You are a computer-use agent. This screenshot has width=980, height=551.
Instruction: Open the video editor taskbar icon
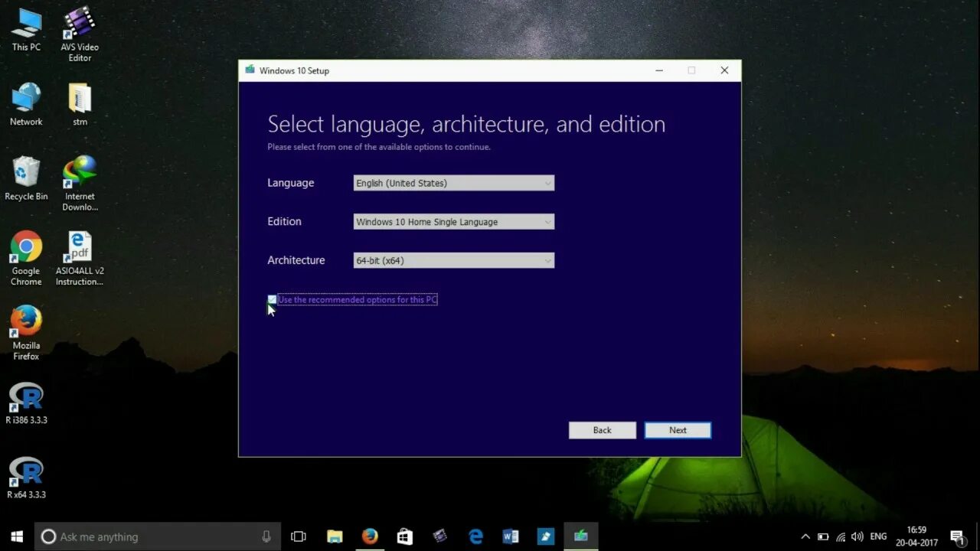pyautogui.click(x=440, y=536)
